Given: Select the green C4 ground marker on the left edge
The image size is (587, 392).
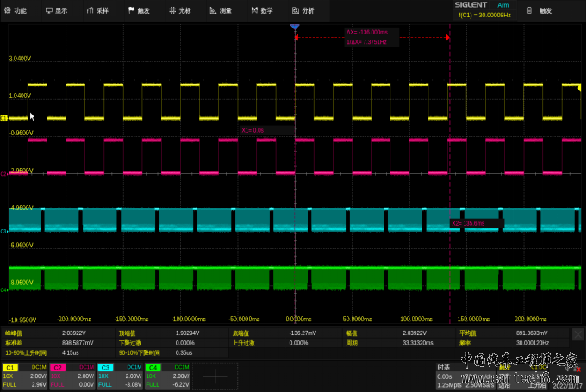Looking at the screenshot, I should [x=3, y=289].
